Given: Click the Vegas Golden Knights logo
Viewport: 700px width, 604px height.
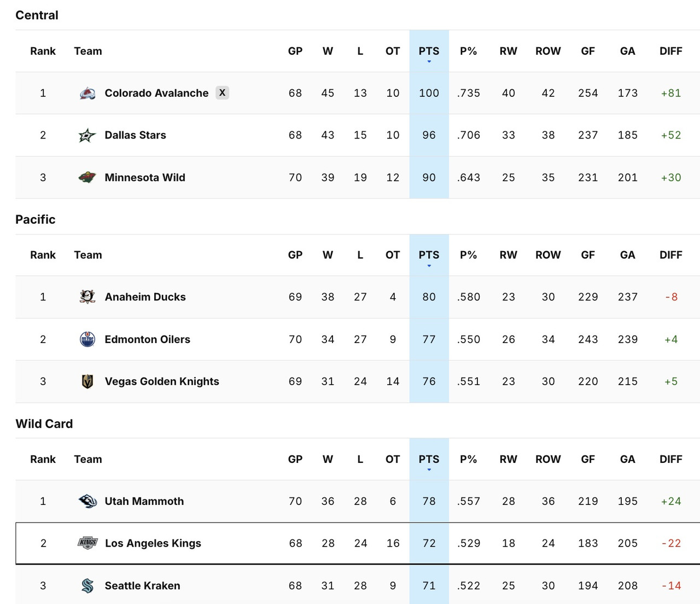Looking at the screenshot, I should (87, 381).
